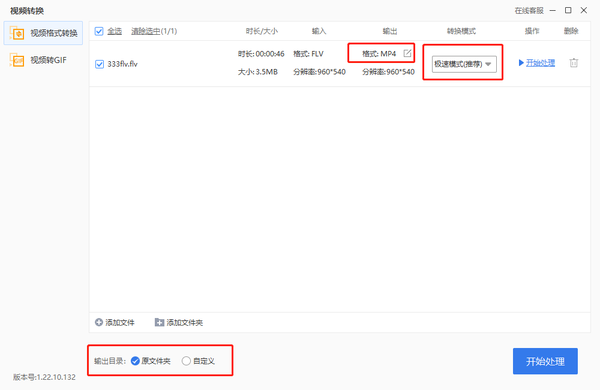Maximize the 视频转换 window
600x390 pixels.
[x=568, y=10]
